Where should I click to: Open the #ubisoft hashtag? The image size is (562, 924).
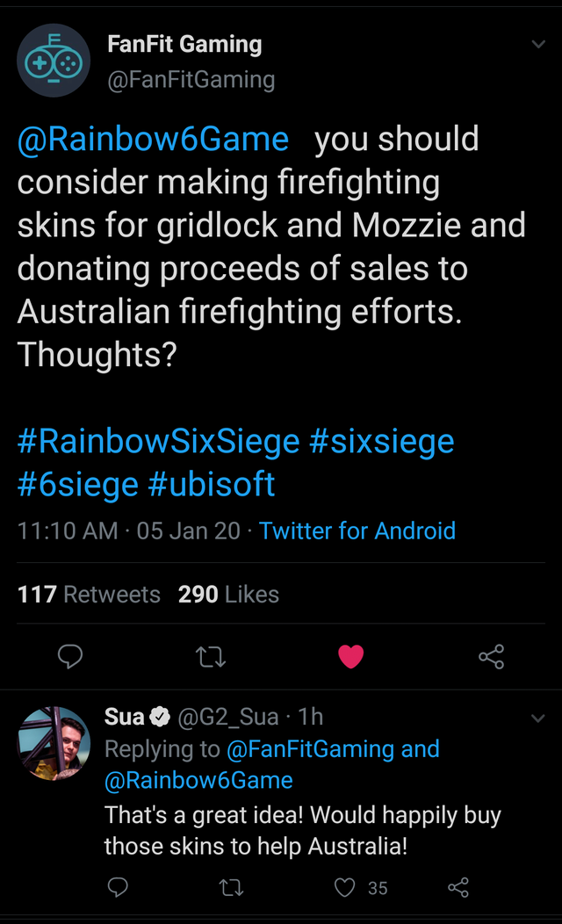pos(211,484)
